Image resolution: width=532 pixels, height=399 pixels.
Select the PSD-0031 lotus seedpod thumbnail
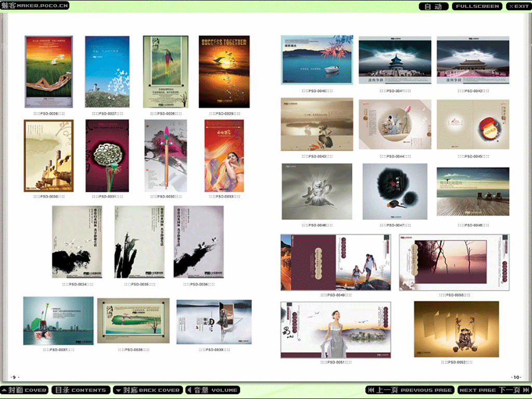click(107, 156)
